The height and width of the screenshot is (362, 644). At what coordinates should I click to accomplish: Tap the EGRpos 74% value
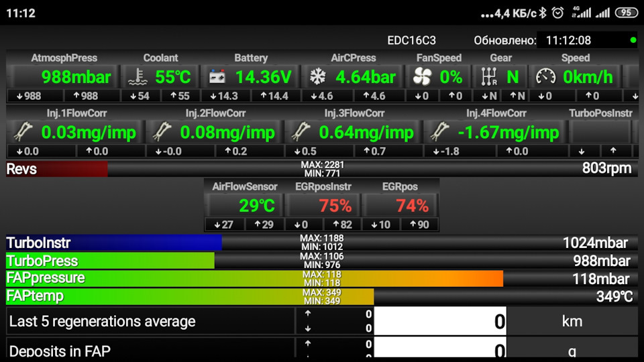(x=413, y=205)
